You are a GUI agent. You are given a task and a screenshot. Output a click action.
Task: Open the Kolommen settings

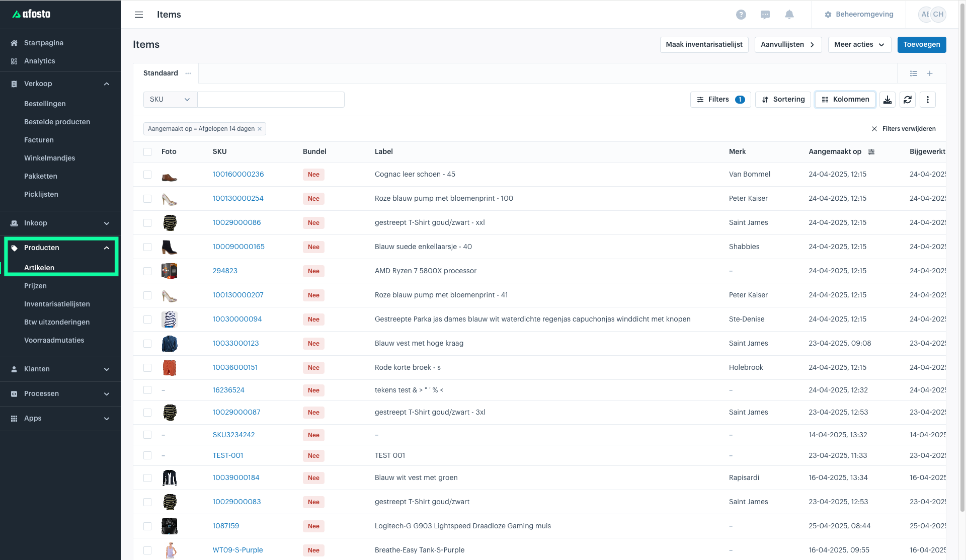845,100
